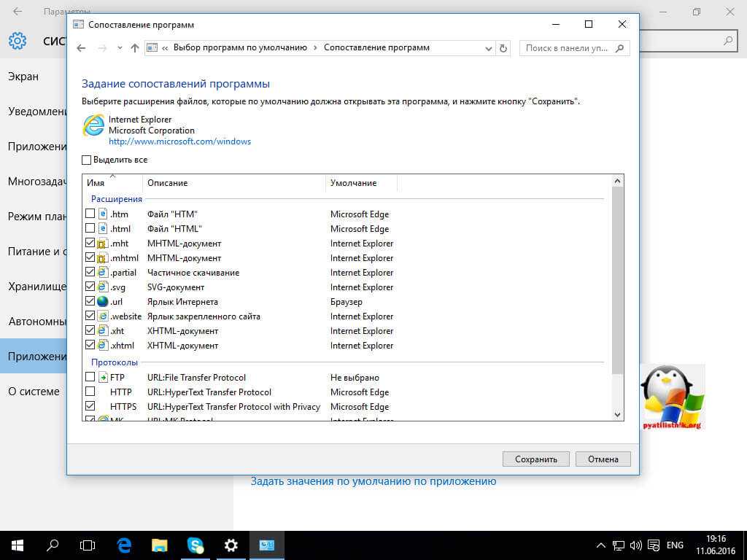Select 'О системе' in the settings sidebar

34,392
